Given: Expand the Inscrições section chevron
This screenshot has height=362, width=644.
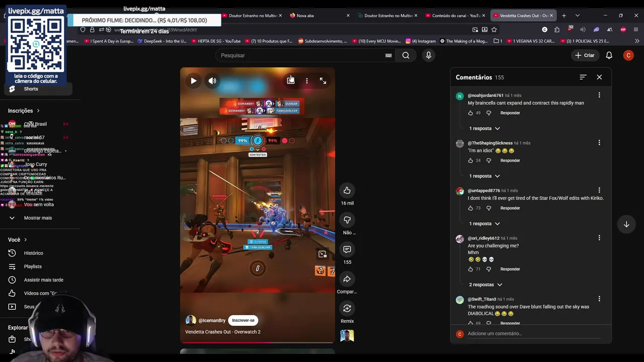Looking at the screenshot, I should (38, 111).
